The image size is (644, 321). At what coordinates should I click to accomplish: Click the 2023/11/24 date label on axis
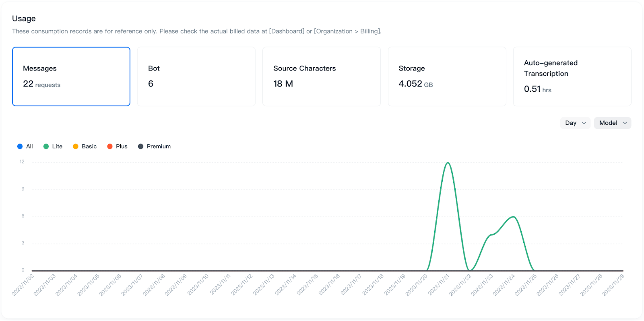[504, 285]
